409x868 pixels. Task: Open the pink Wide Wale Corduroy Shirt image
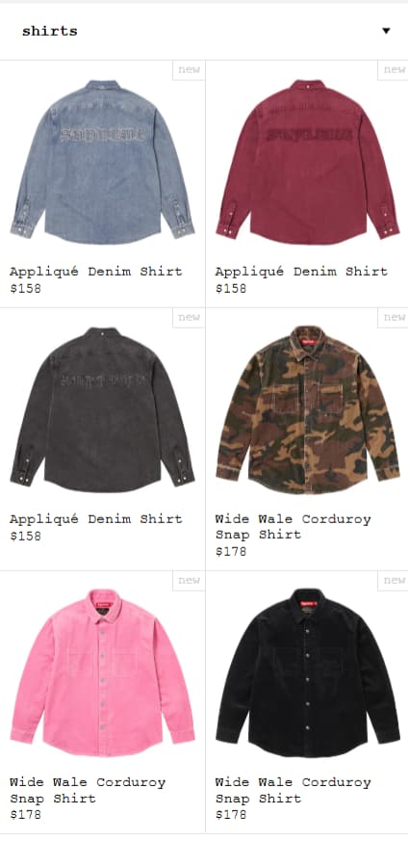point(102,672)
